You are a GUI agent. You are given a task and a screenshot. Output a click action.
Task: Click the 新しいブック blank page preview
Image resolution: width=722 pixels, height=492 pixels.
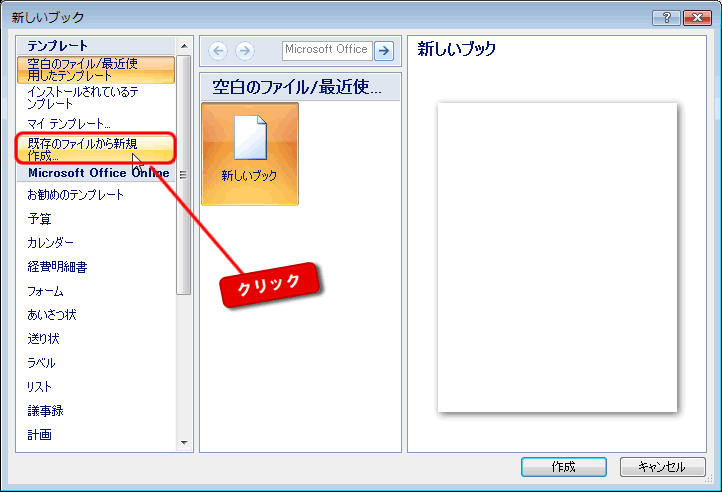pos(557,258)
